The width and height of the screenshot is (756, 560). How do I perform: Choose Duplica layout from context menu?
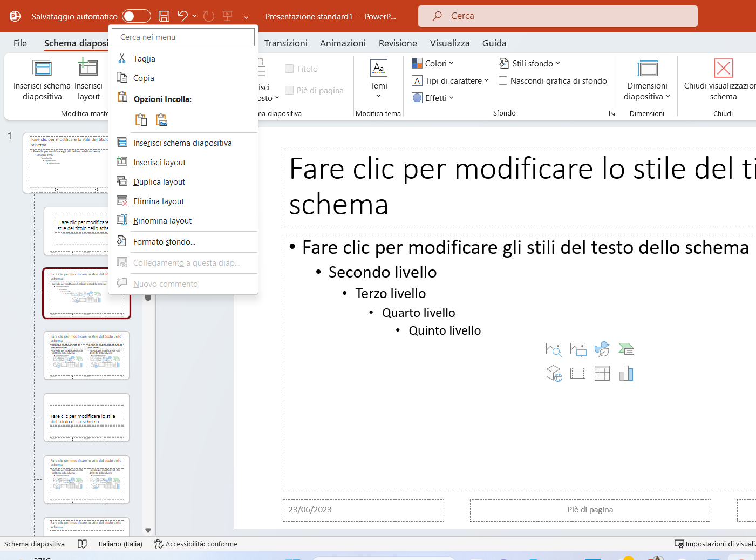(x=159, y=182)
